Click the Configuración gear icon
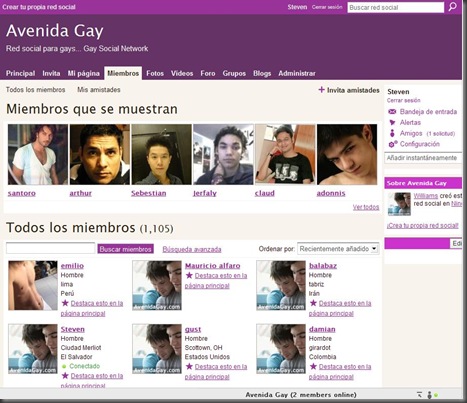 (393, 144)
